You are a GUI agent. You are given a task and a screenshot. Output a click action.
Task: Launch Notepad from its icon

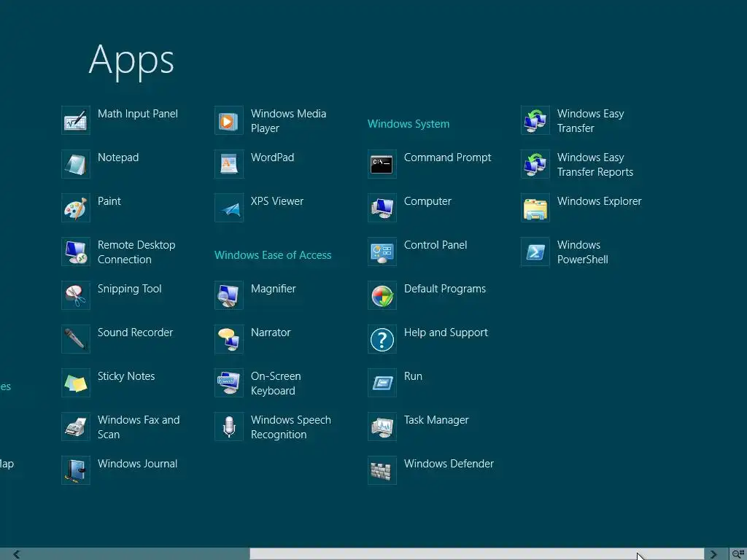(x=76, y=164)
